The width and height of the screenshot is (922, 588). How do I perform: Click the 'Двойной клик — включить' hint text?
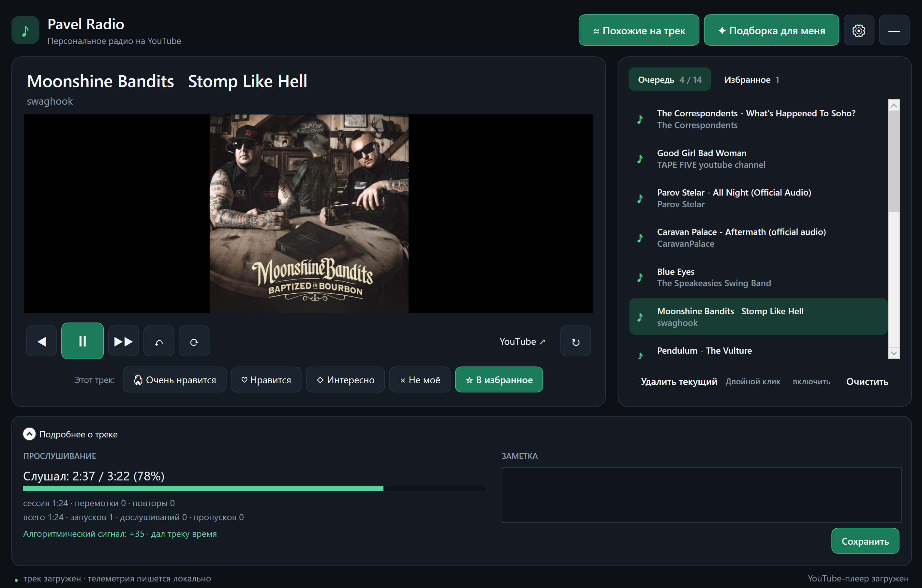point(778,382)
